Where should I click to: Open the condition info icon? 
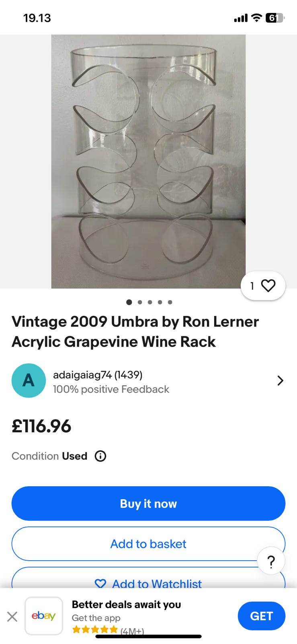pos(100,456)
